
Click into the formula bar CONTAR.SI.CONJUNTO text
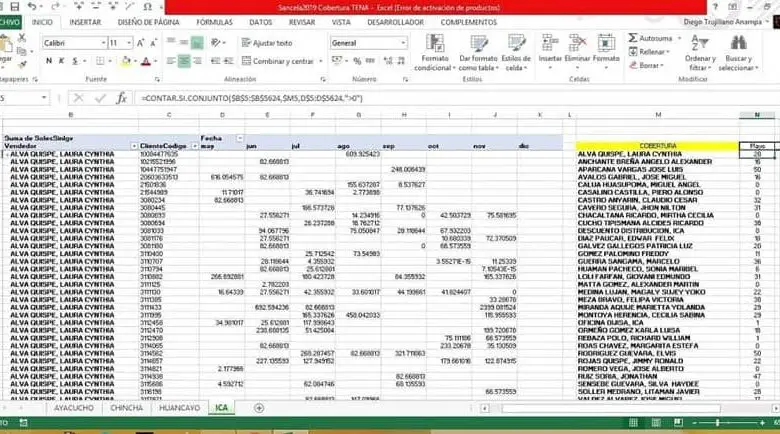click(x=252, y=98)
